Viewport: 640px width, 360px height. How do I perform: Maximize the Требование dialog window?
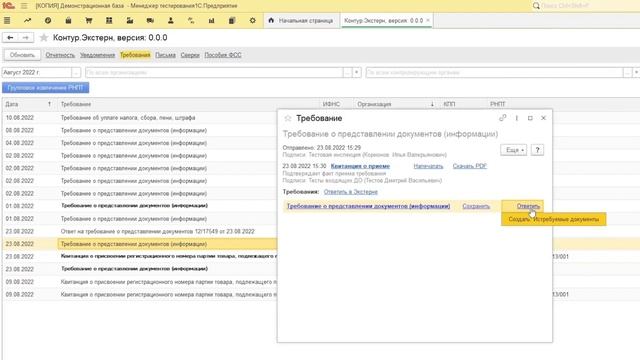[x=530, y=118]
